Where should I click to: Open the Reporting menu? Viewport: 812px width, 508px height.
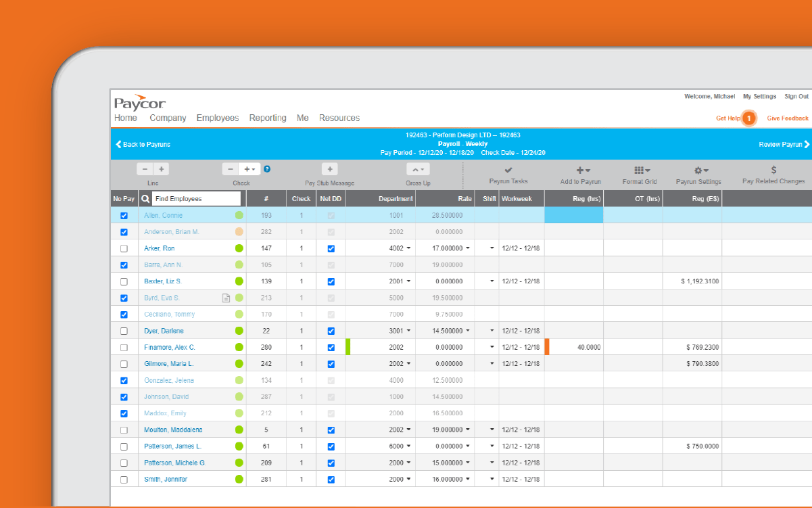(x=268, y=118)
